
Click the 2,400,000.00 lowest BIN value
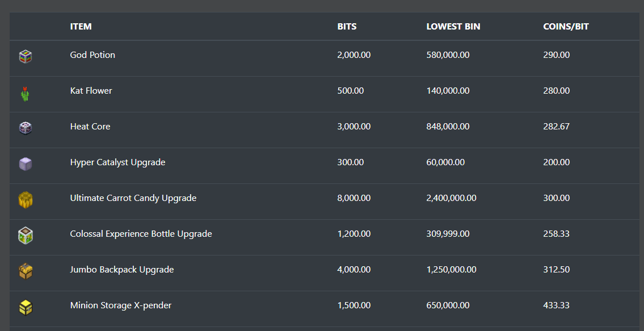pos(452,198)
